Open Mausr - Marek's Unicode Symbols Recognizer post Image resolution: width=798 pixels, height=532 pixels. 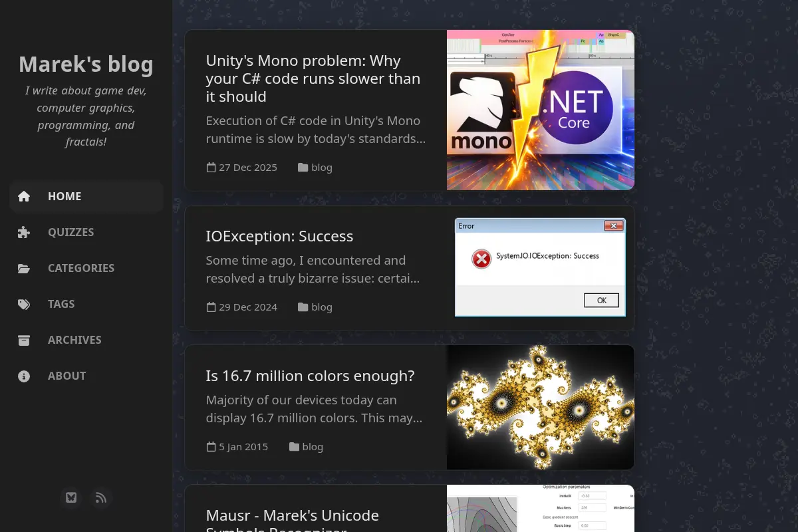(293, 523)
